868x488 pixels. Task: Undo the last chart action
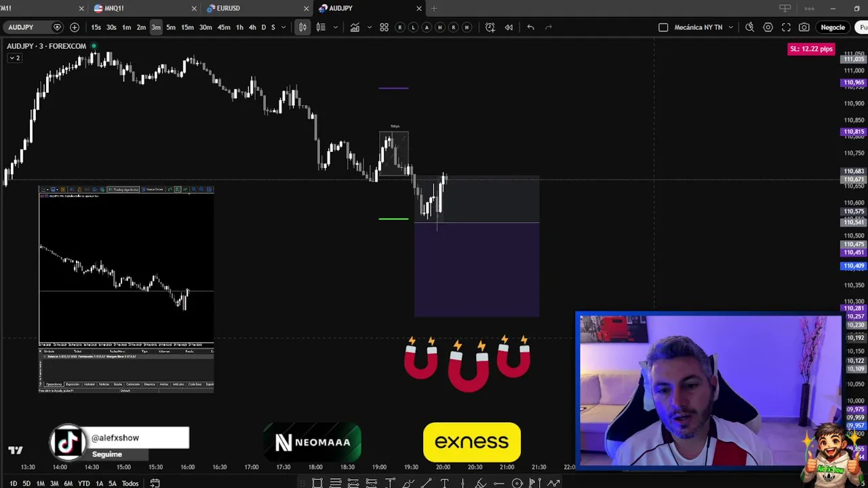click(530, 27)
